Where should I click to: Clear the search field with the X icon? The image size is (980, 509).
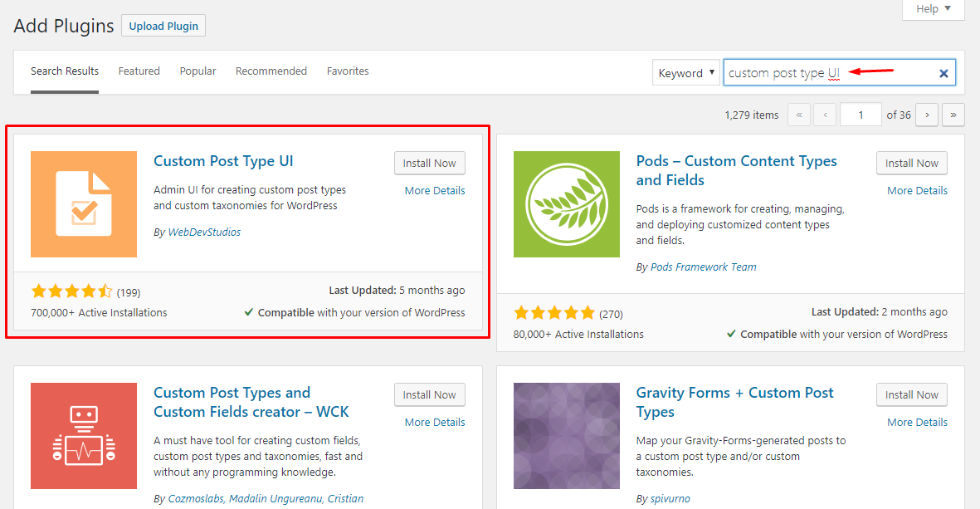[x=943, y=72]
